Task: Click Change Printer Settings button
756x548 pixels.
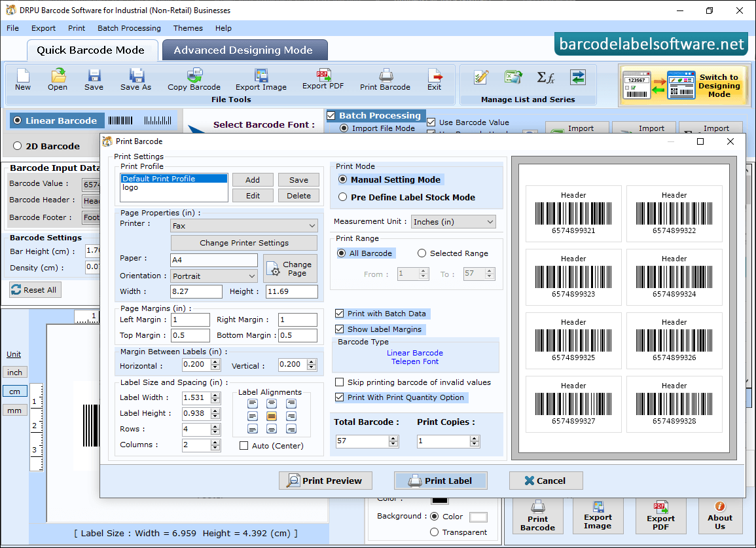Action: tap(244, 243)
